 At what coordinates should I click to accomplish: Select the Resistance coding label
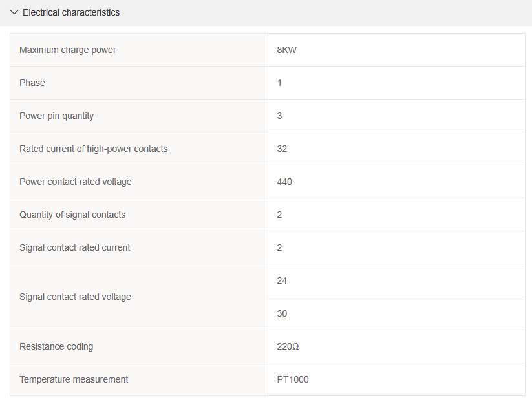coord(56,346)
